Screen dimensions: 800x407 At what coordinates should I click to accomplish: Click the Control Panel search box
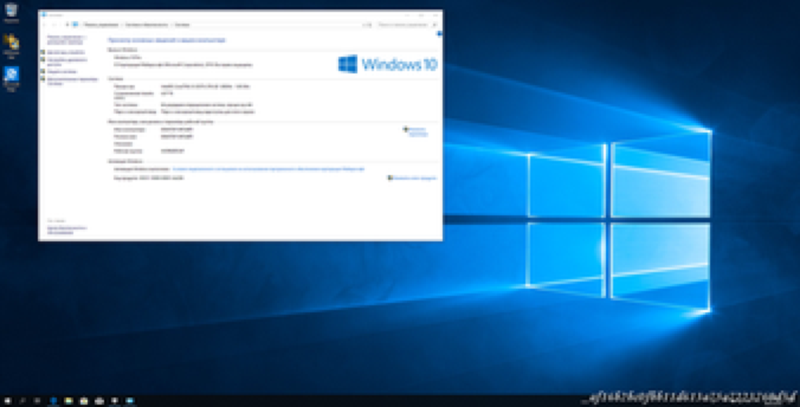[x=407, y=24]
